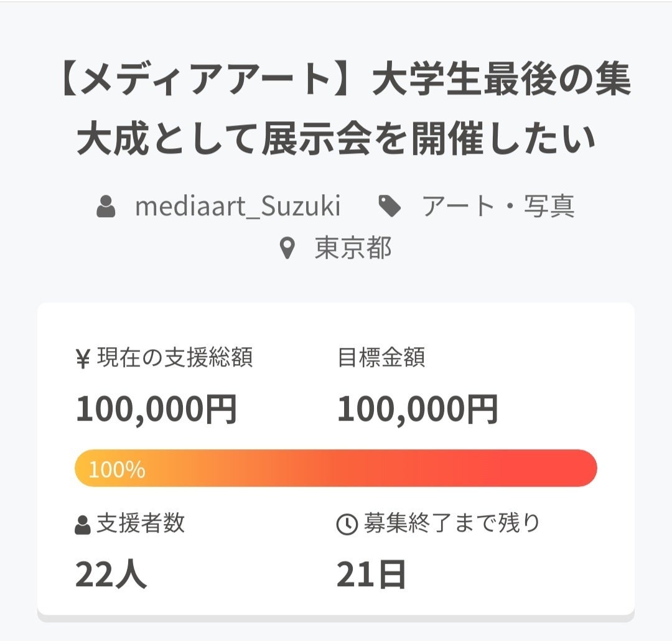
Task: Click the 100,000円 amount under 現在の支援総額
Action: 156,409
